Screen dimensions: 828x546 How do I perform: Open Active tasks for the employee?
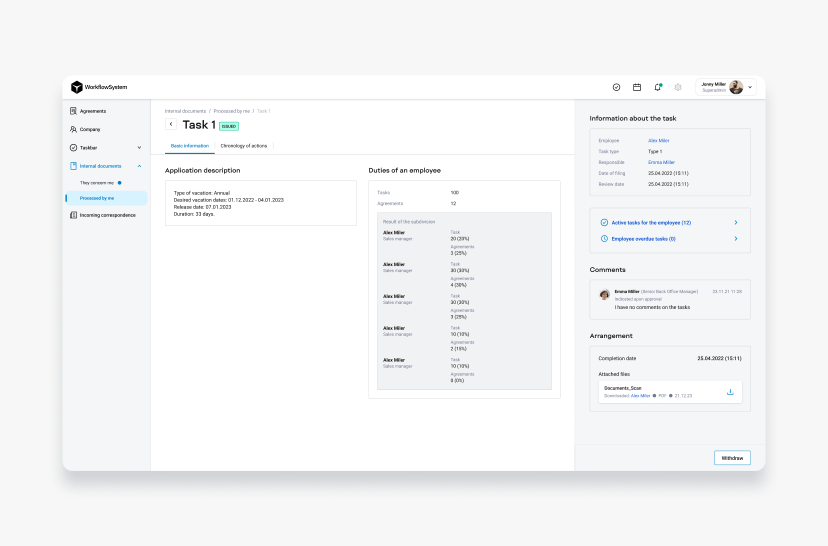tap(670, 222)
